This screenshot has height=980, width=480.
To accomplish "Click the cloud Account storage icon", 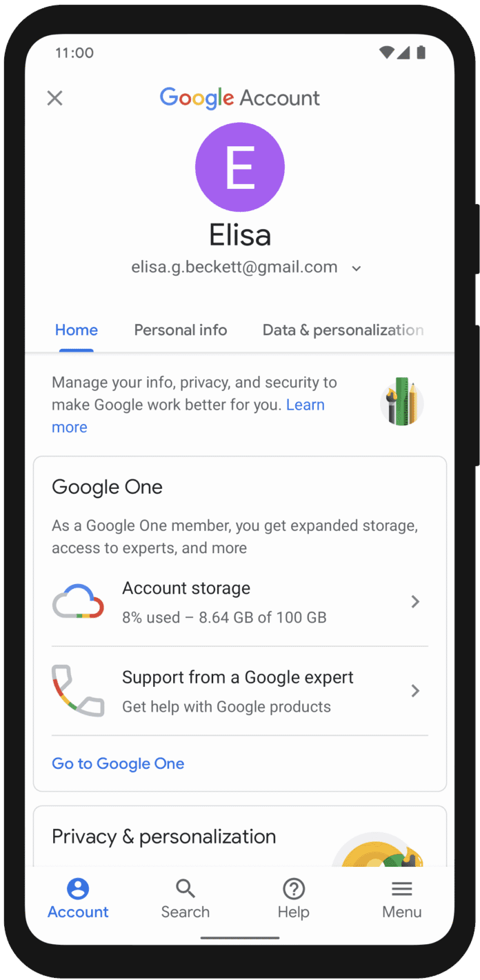I will pos(78,601).
